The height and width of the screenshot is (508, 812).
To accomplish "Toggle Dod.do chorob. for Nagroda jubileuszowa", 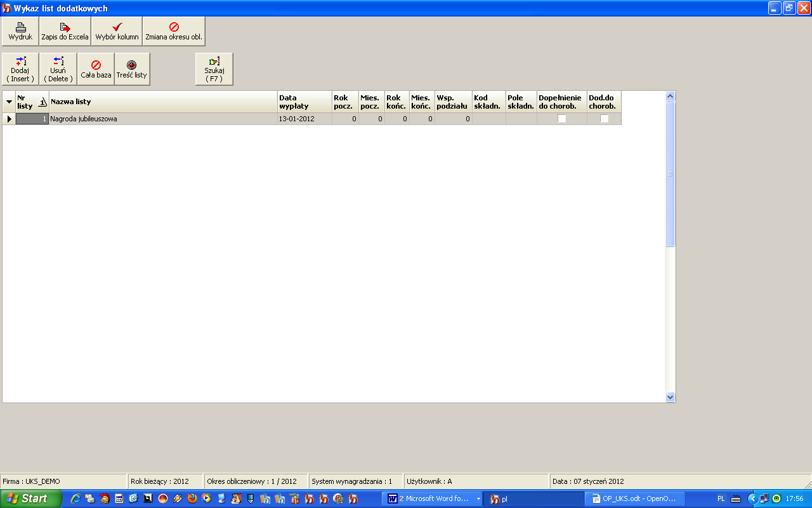I will 604,119.
